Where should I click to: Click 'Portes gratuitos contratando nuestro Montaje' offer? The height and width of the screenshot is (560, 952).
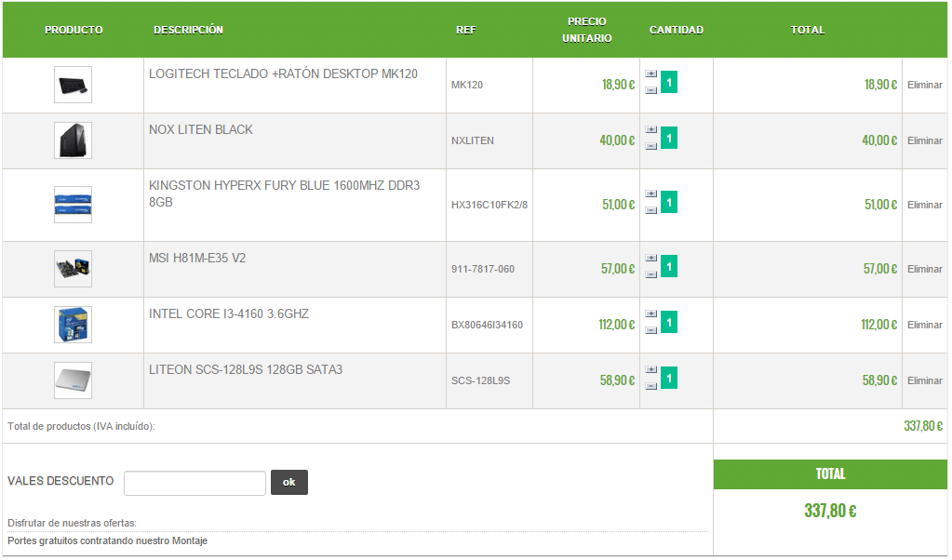pyautogui.click(x=107, y=541)
